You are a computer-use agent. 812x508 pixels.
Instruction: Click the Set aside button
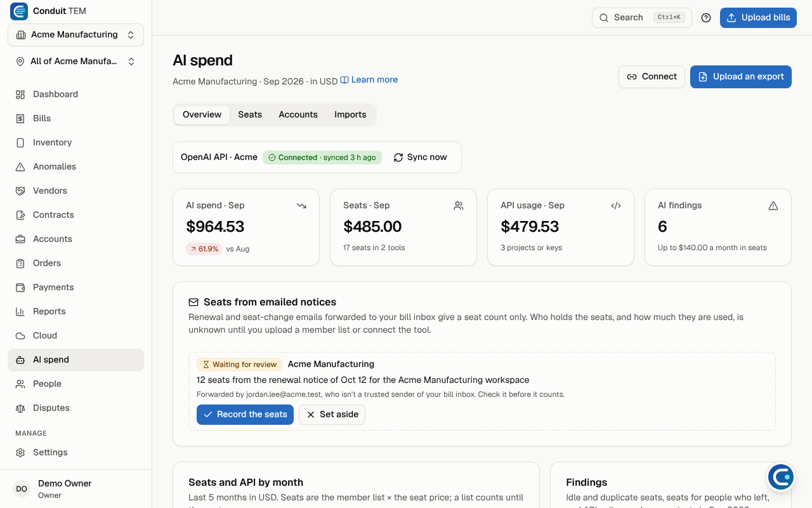click(x=332, y=415)
